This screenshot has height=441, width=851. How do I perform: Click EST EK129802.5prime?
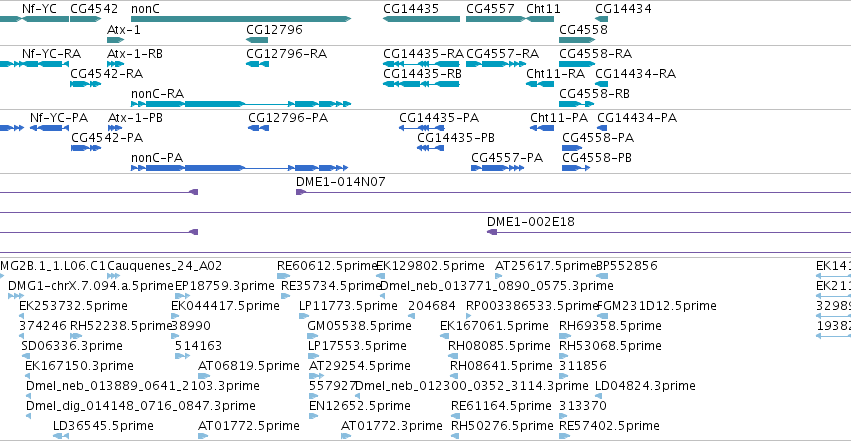[x=378, y=276]
